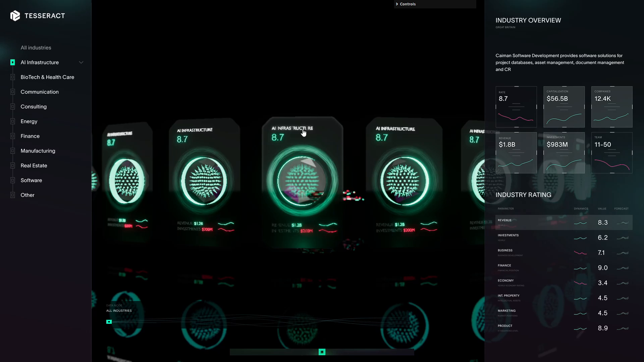Open the Manufacturing industry label
The width and height of the screenshot is (644, 362).
pyautogui.click(x=38, y=151)
